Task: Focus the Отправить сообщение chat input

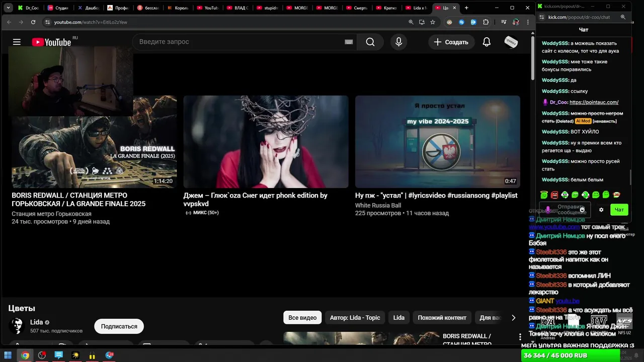Action: tap(565, 210)
